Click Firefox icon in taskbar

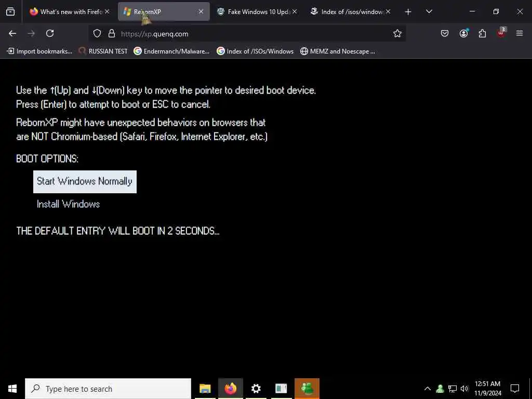pyautogui.click(x=230, y=389)
